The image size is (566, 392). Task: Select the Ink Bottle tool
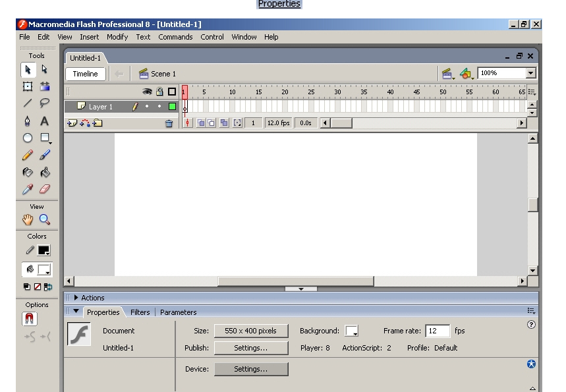28,172
